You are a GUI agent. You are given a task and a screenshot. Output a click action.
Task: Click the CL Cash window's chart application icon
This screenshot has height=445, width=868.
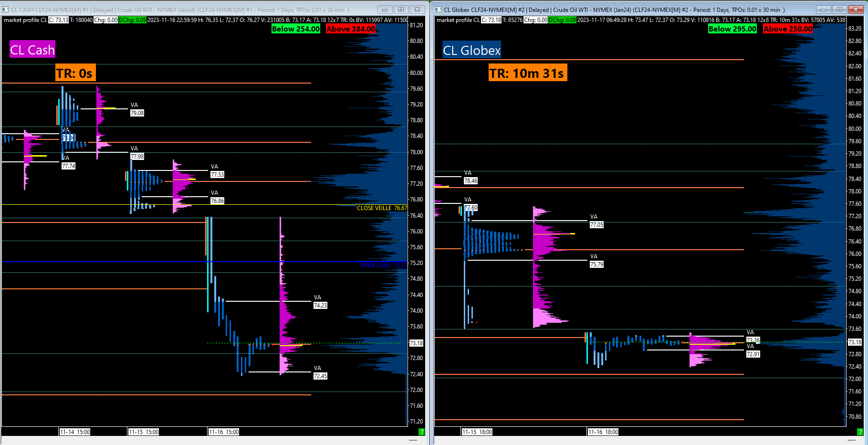coord(6,9)
